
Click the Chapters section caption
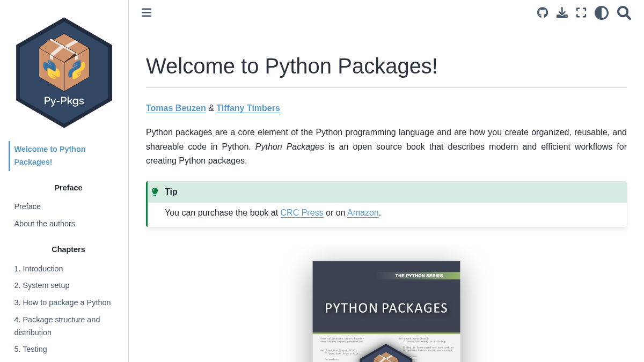click(x=68, y=249)
